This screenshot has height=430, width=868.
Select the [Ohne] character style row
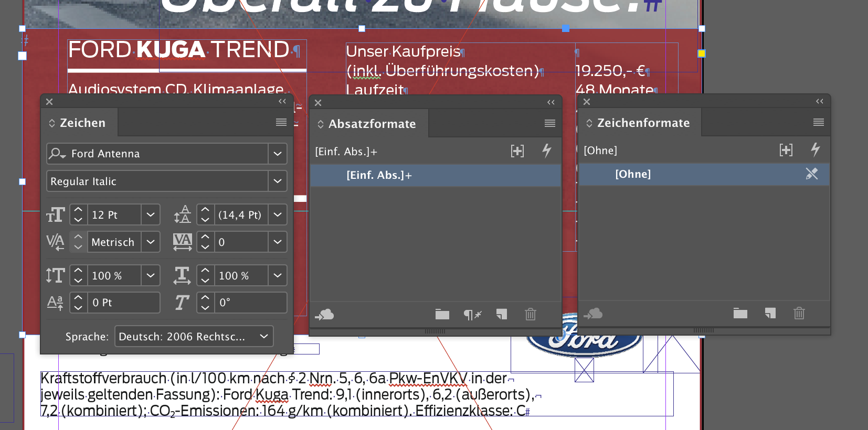click(x=704, y=174)
